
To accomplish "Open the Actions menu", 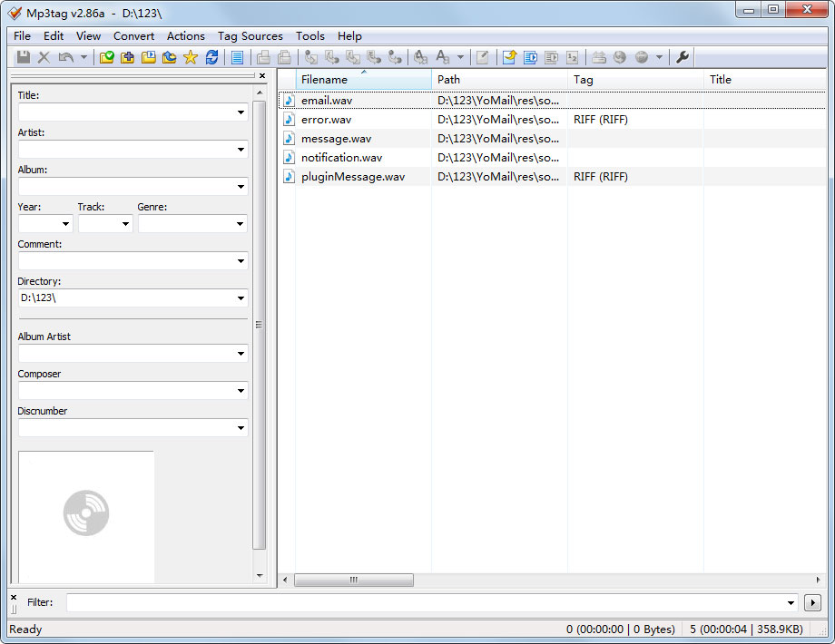I will pos(186,35).
